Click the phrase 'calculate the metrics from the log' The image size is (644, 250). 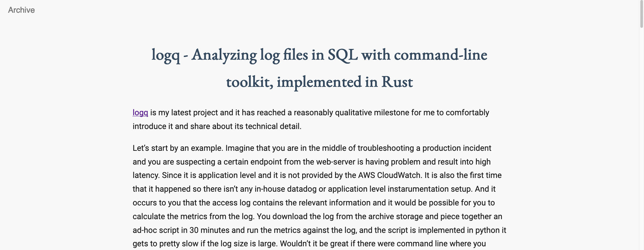[193, 216]
